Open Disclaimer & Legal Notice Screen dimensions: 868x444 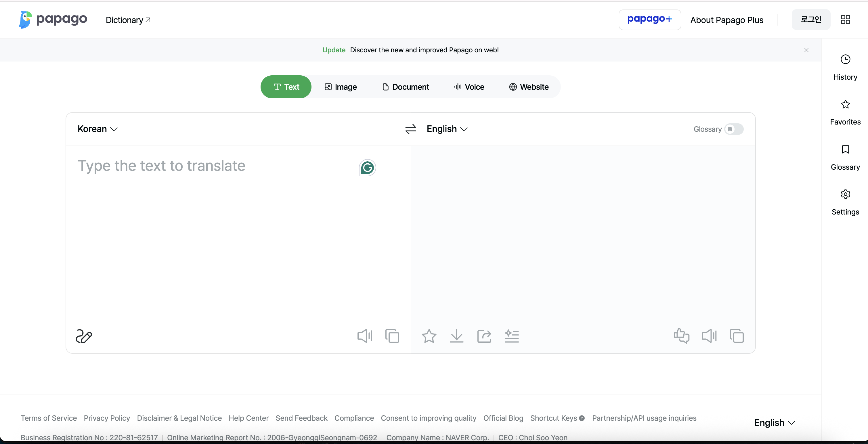click(x=179, y=418)
